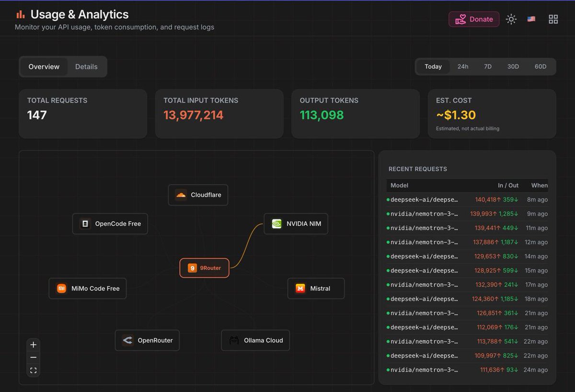Click the OpenRouter logo icon
575x392 pixels.
pos(127,340)
